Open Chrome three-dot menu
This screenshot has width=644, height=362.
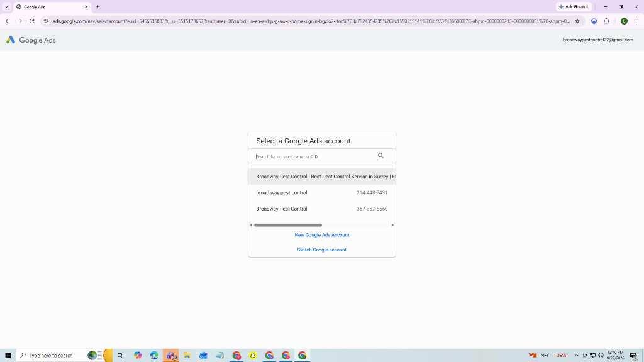[636, 21]
